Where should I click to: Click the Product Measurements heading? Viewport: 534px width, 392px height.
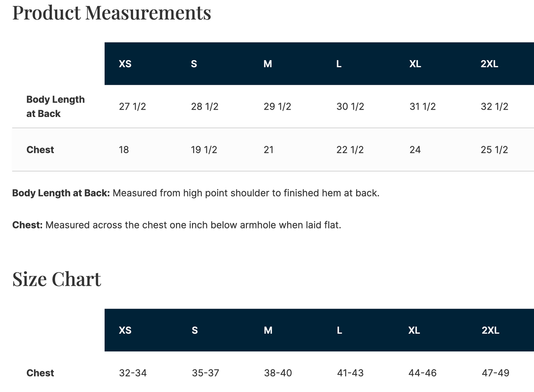[x=112, y=13]
